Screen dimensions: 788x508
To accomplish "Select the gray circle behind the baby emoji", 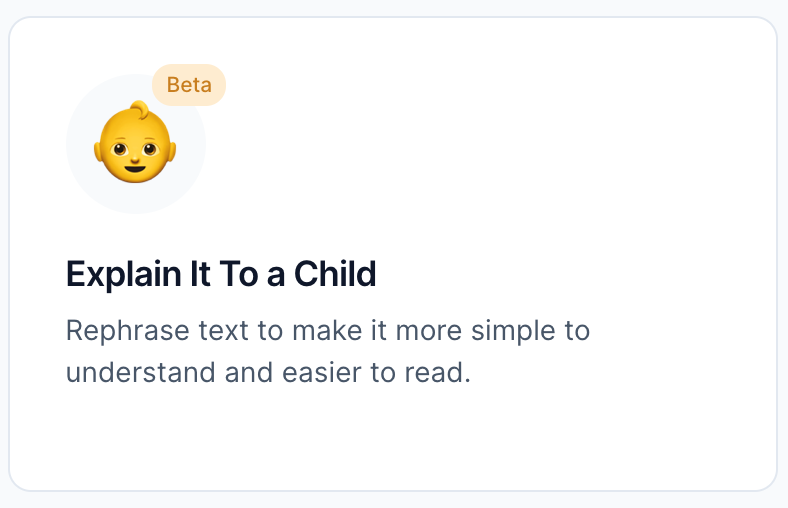I will (x=136, y=144).
